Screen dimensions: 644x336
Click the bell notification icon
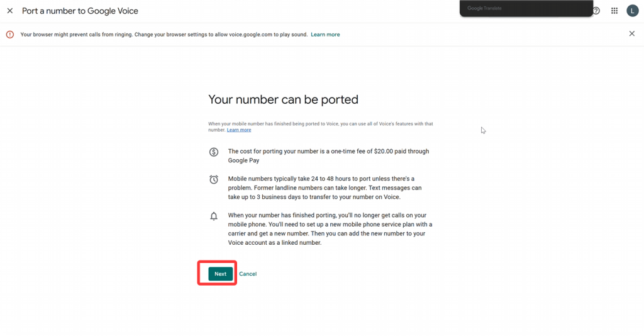coord(214,216)
